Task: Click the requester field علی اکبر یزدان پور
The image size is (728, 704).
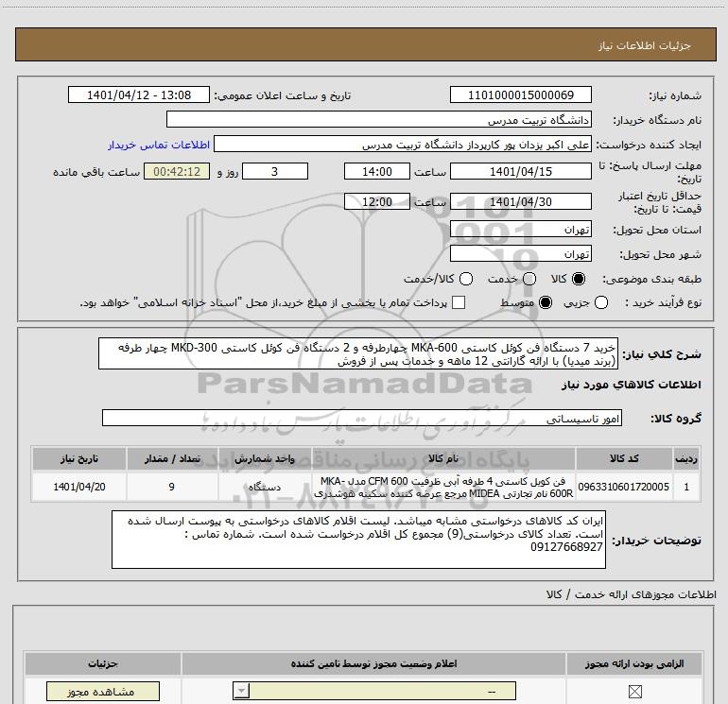Action: 403,145
